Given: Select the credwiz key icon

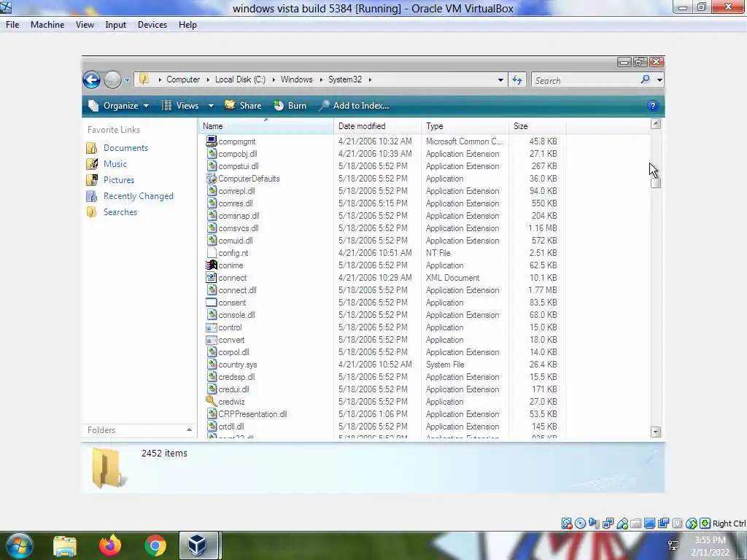Looking at the screenshot, I should [x=211, y=401].
